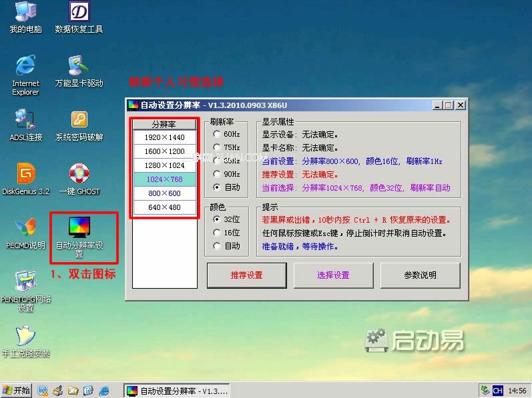Close the 自动设置分辨率 window

coord(461,105)
